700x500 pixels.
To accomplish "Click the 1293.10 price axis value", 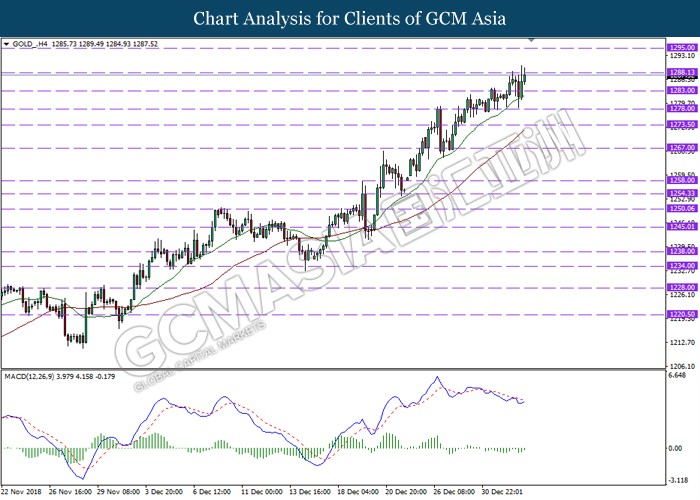I will click(683, 56).
